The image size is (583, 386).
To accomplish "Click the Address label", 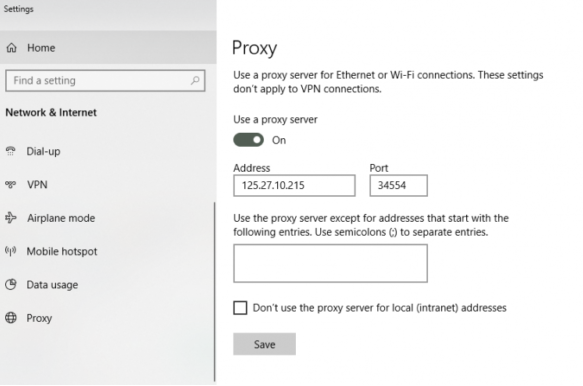I will point(252,168).
